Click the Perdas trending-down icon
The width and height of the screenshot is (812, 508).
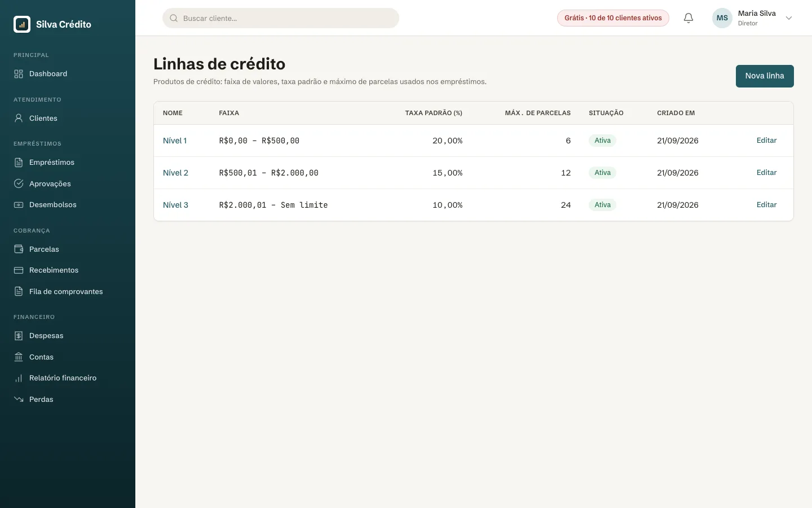click(19, 399)
